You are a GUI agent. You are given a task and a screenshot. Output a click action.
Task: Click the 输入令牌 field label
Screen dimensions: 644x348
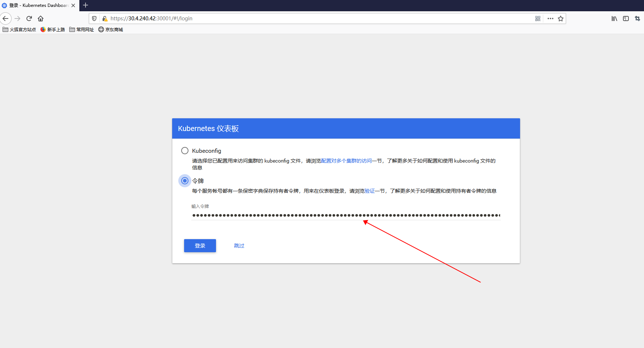click(x=200, y=206)
